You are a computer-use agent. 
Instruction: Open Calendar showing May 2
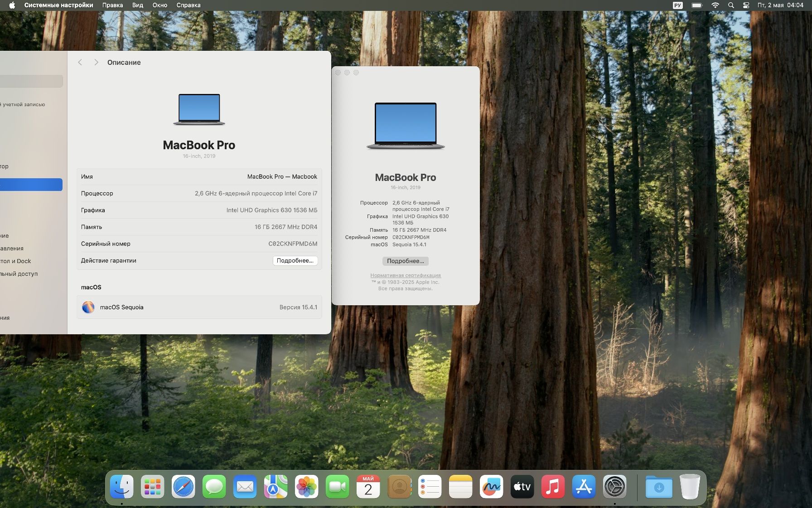(x=368, y=487)
